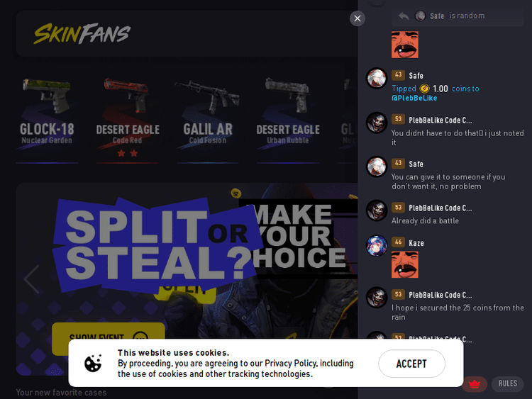Screen dimensions: 532x399
Task: Click Safe's avatar on the tip message
Action: pyautogui.click(x=377, y=78)
